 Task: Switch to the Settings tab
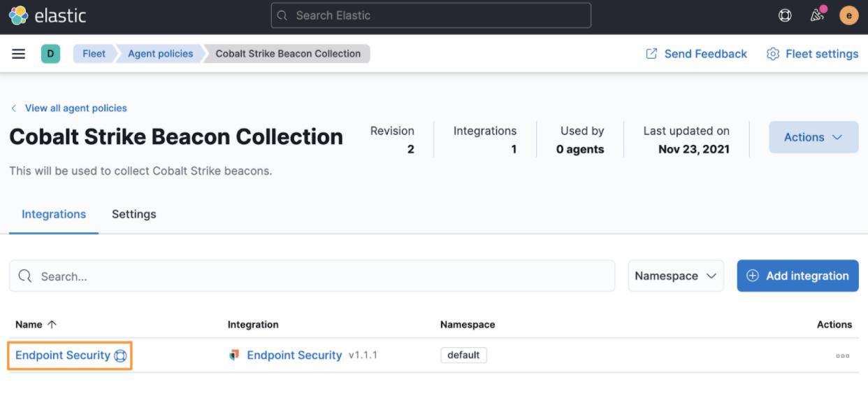[134, 214]
